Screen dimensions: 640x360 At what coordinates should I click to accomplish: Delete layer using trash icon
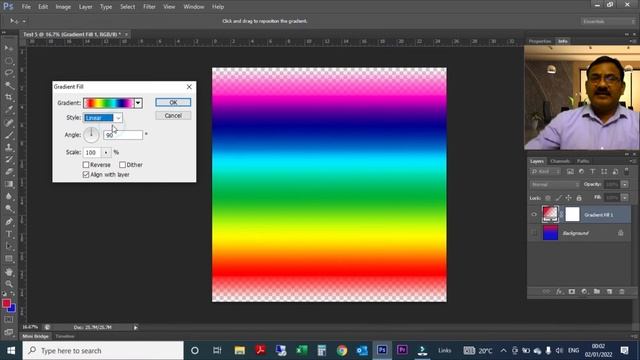click(x=622, y=291)
